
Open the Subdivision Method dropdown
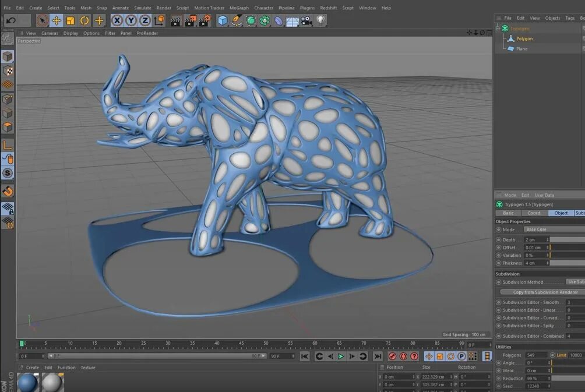575,282
